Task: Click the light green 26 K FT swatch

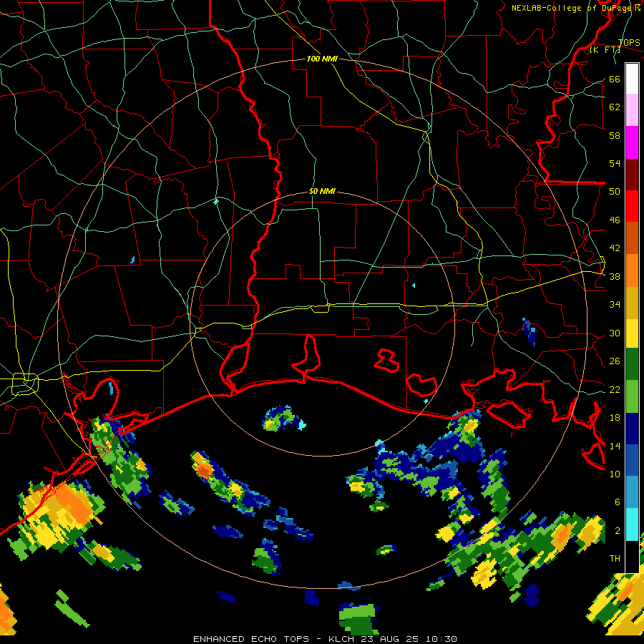Action: [x=632, y=396]
